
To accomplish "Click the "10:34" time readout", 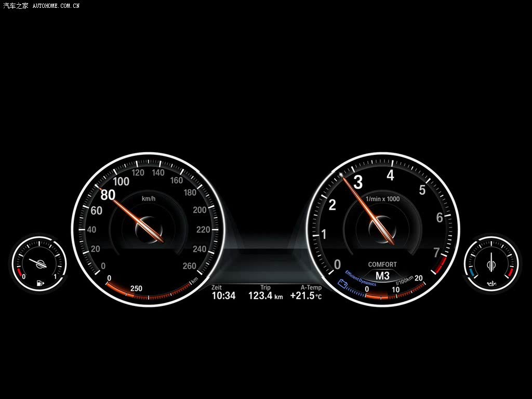I will 223,296.
